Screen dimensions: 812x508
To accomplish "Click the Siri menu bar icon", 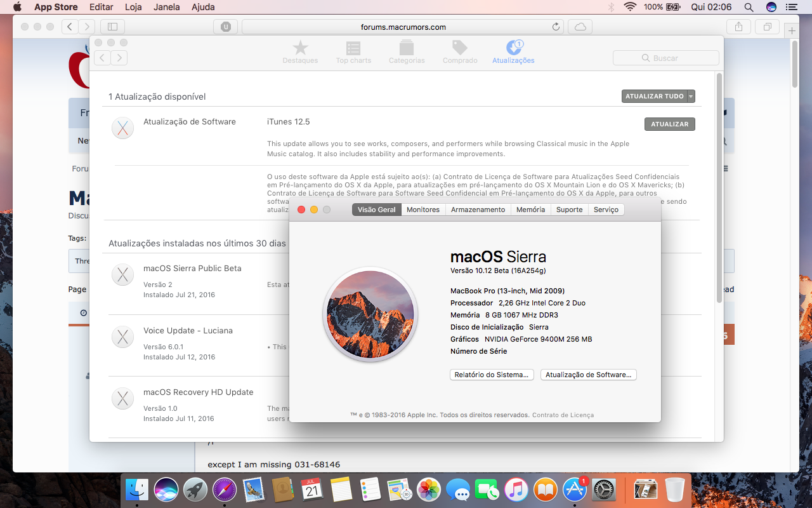I will 771,7.
